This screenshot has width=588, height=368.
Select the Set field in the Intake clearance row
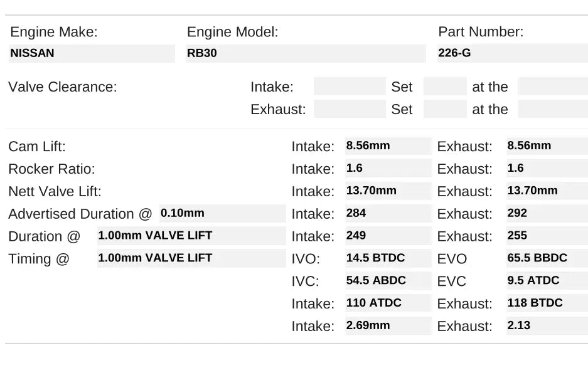point(444,87)
